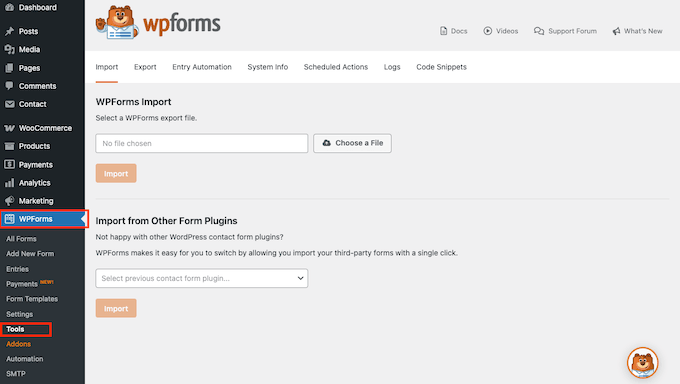Click the Docs document icon
680x384 pixels.
pyautogui.click(x=443, y=31)
